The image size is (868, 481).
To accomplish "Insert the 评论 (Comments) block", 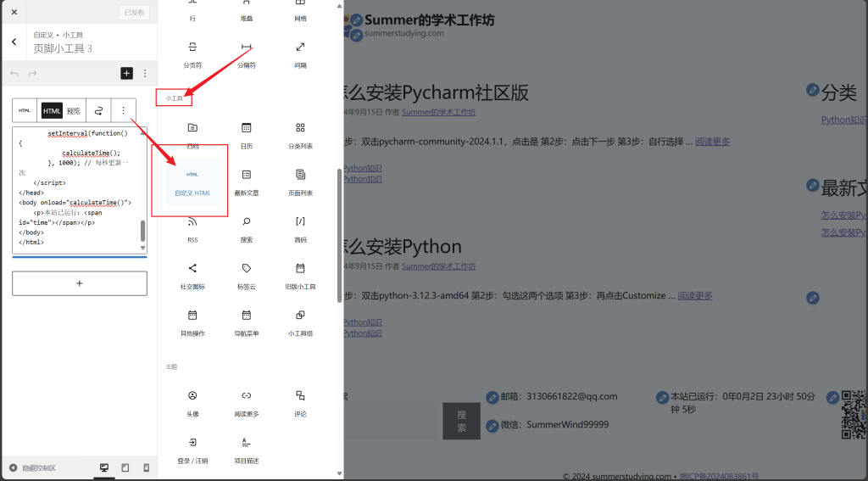I will pyautogui.click(x=300, y=403).
